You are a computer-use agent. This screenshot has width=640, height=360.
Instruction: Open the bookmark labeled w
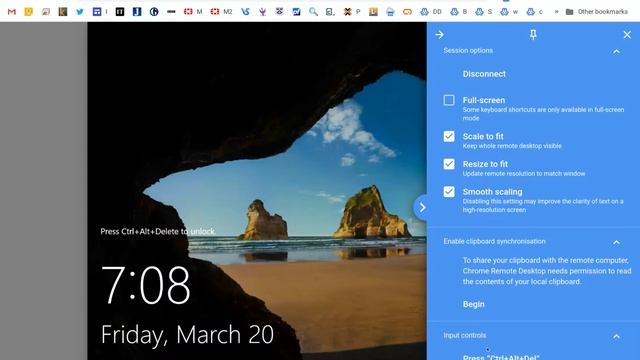(509, 12)
